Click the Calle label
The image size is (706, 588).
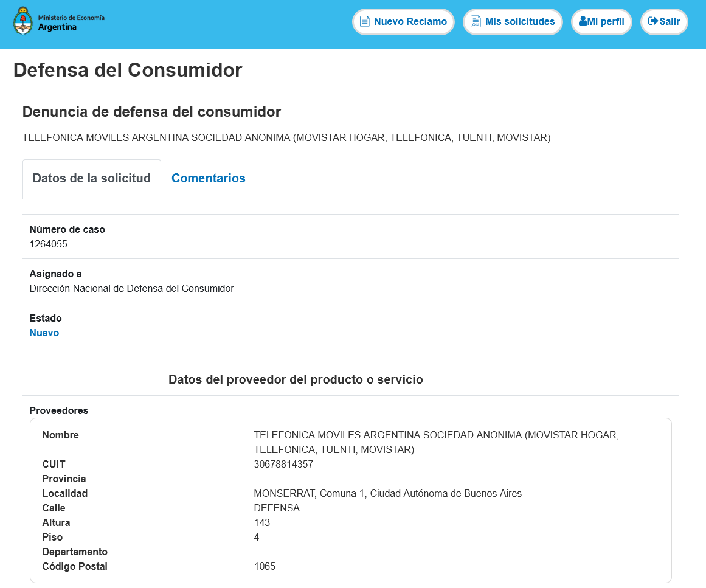[54, 508]
